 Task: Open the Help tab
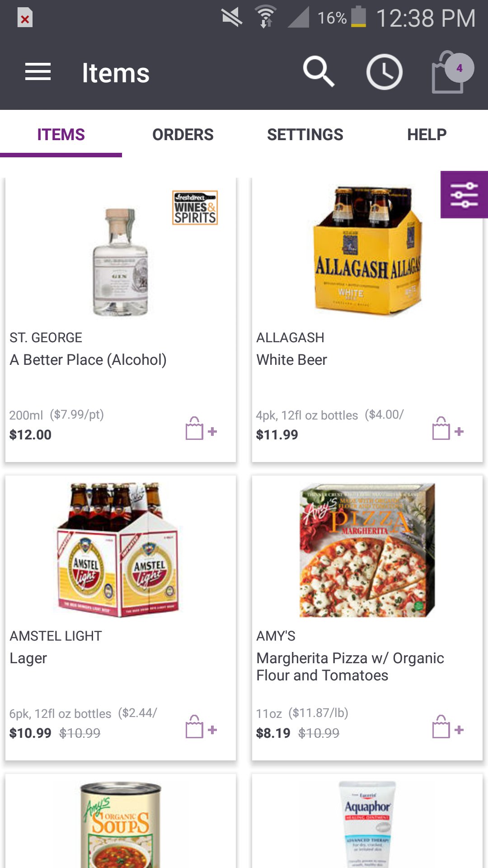(427, 135)
